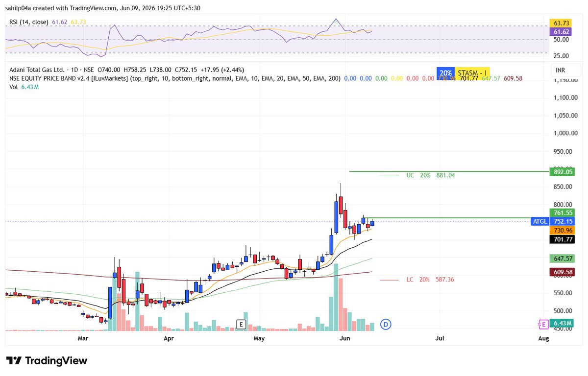Click the 'Vol' volume indicator label

pos(14,87)
